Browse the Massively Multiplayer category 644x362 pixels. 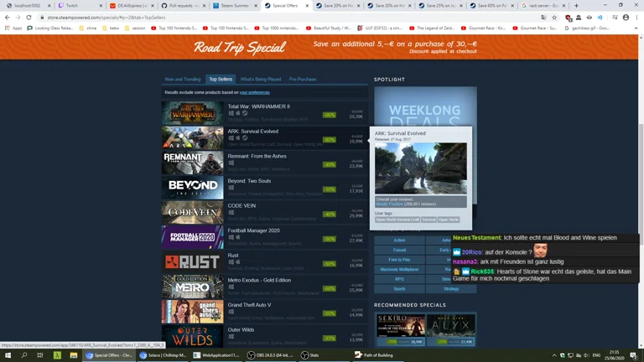pos(399,269)
